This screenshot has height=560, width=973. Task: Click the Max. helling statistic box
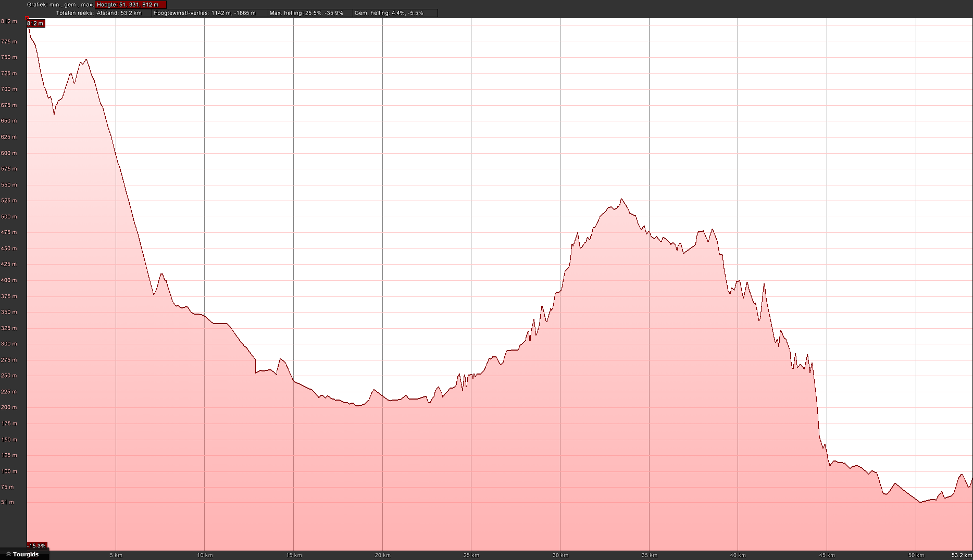[x=310, y=13]
